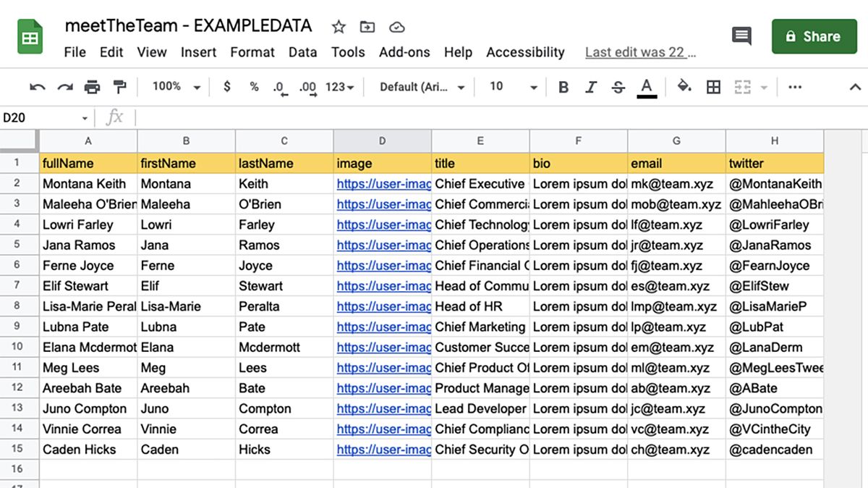Print the spreadsheet using printer icon
The image size is (868, 488).
pos(93,88)
